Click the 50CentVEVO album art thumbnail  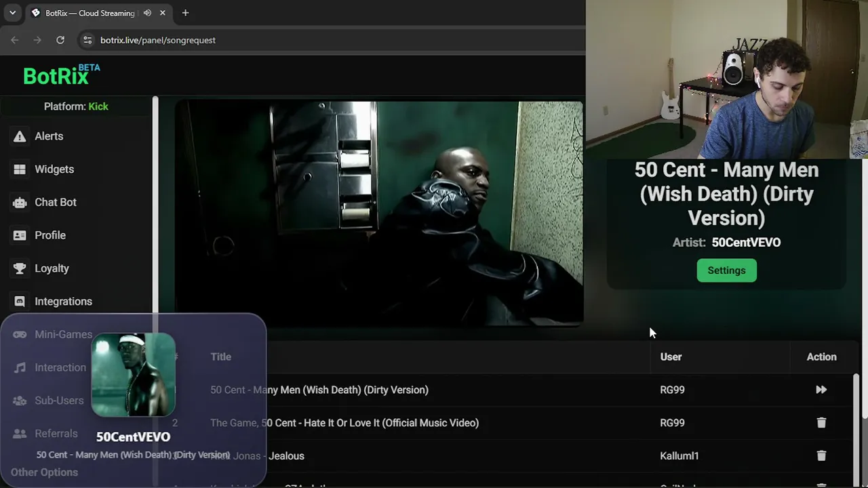[x=134, y=375]
